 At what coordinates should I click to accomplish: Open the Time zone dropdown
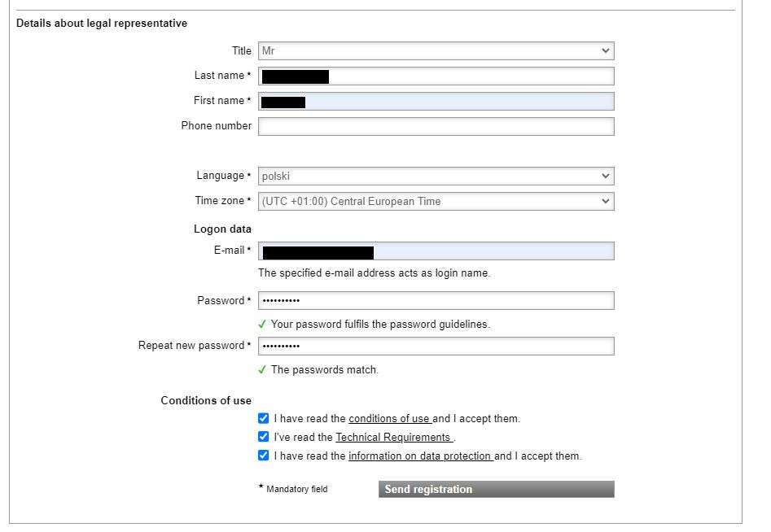pos(436,202)
